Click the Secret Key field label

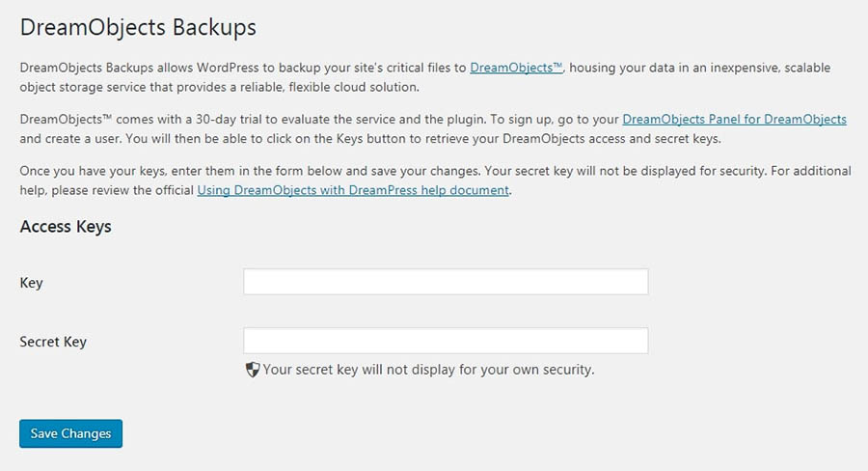pyautogui.click(x=53, y=342)
